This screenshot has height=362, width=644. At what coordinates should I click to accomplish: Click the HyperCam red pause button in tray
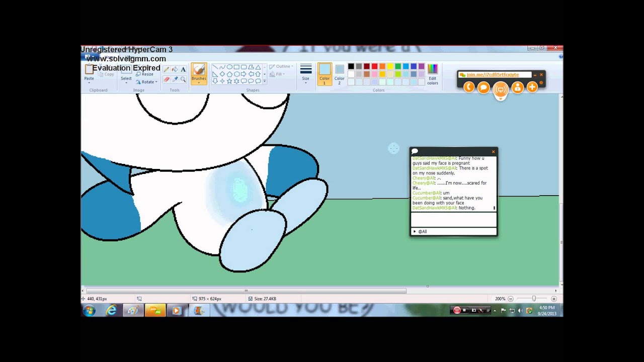[x=457, y=310]
